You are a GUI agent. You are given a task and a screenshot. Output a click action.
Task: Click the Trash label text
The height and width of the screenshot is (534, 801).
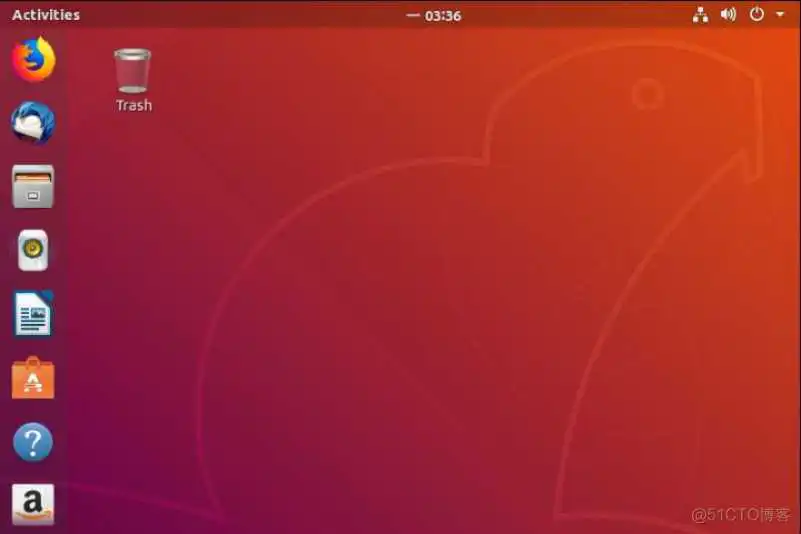coord(134,105)
